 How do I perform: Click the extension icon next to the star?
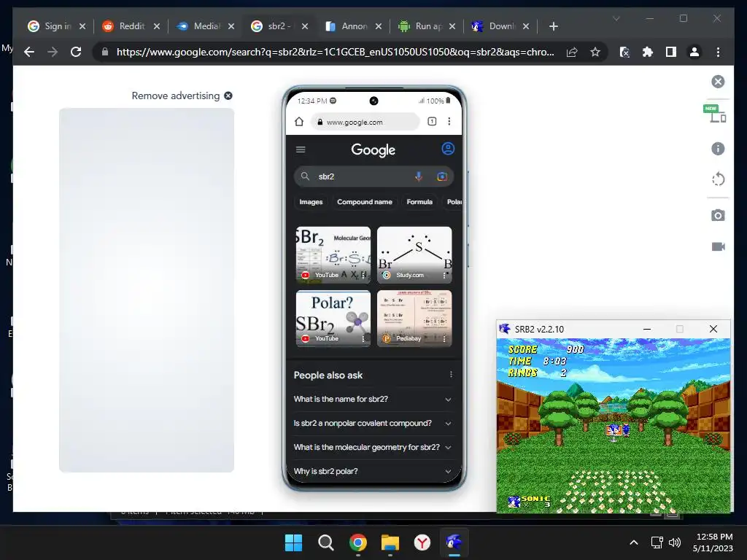[624, 52]
